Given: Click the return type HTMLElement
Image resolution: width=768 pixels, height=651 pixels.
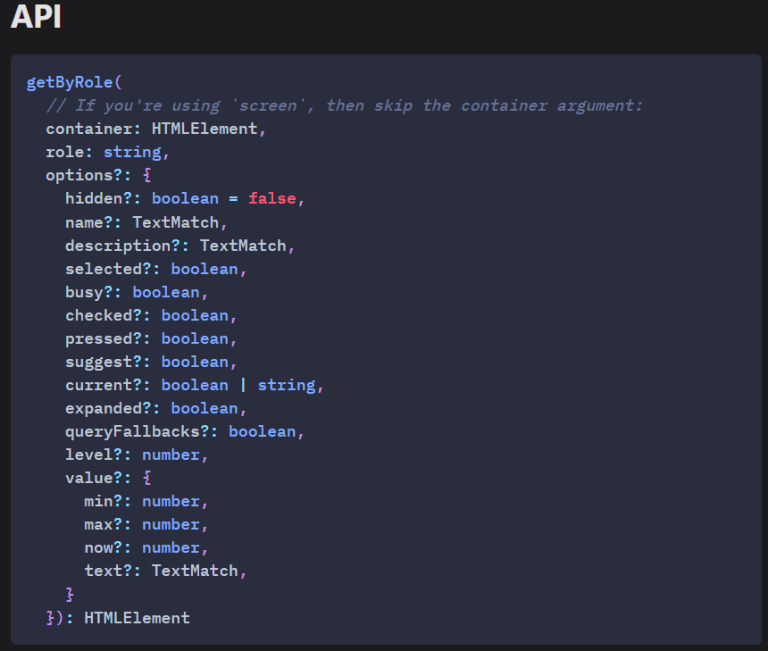Looking at the screenshot, I should point(137,618).
